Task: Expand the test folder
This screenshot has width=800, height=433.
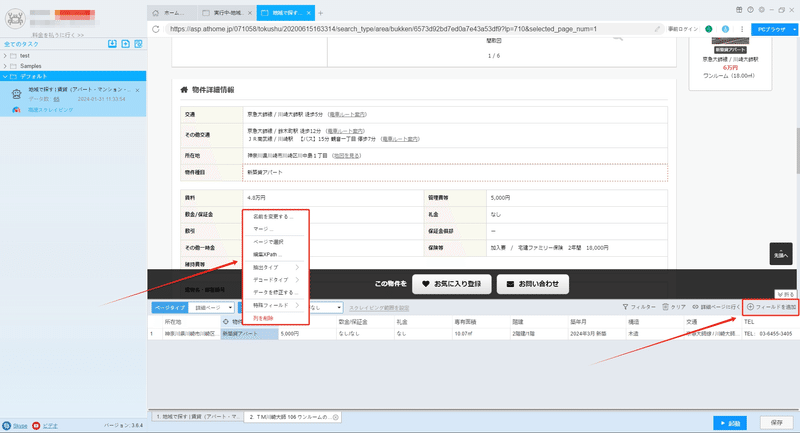Action: [5, 56]
